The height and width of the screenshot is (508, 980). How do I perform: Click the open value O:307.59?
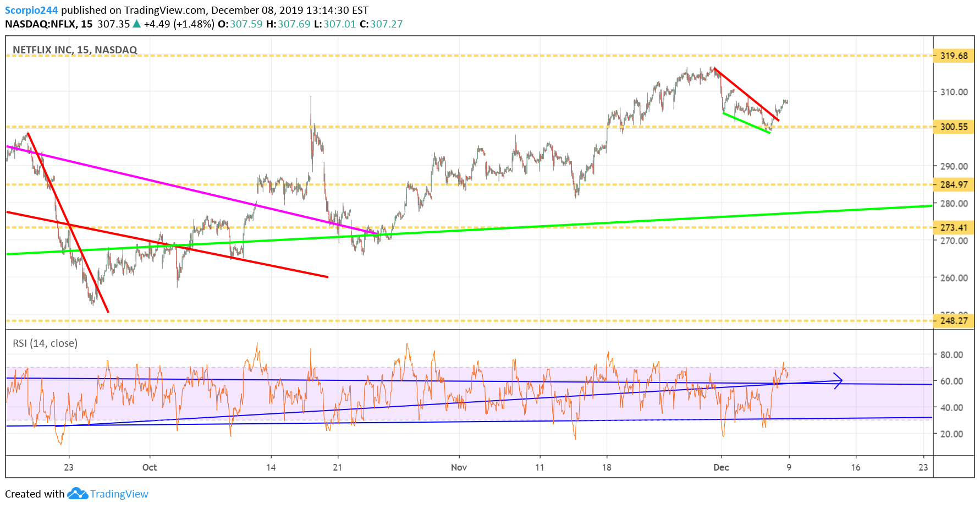240,24
